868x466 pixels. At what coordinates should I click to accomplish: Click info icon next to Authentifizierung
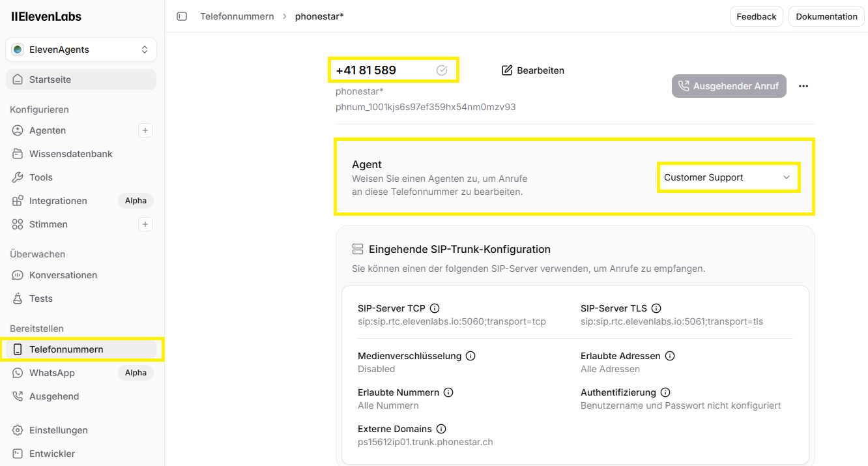click(x=665, y=392)
